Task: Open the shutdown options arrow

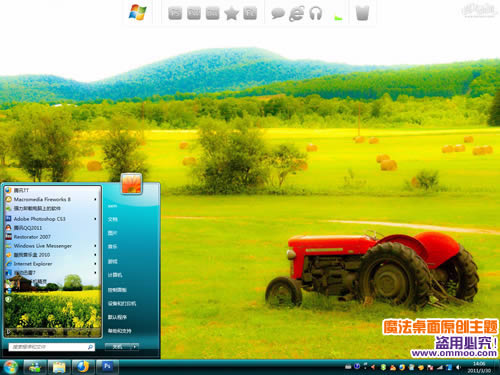Action: [x=135, y=347]
